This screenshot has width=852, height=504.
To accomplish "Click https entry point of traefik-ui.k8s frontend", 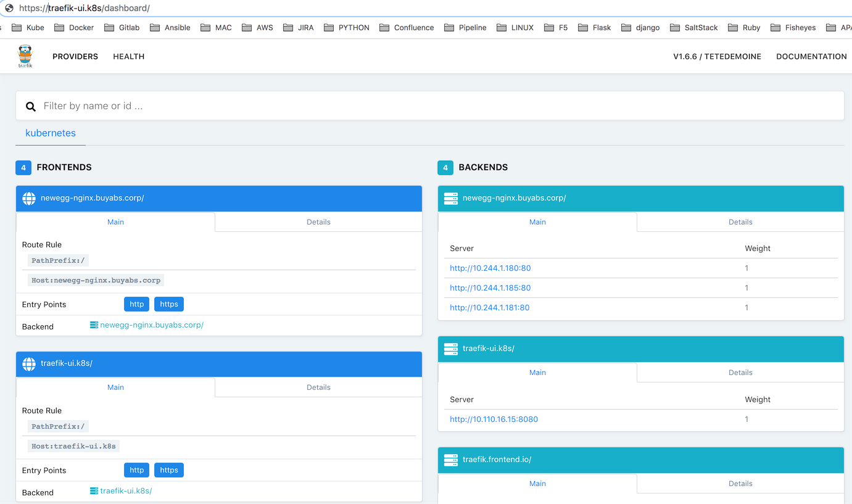I will pos(169,470).
